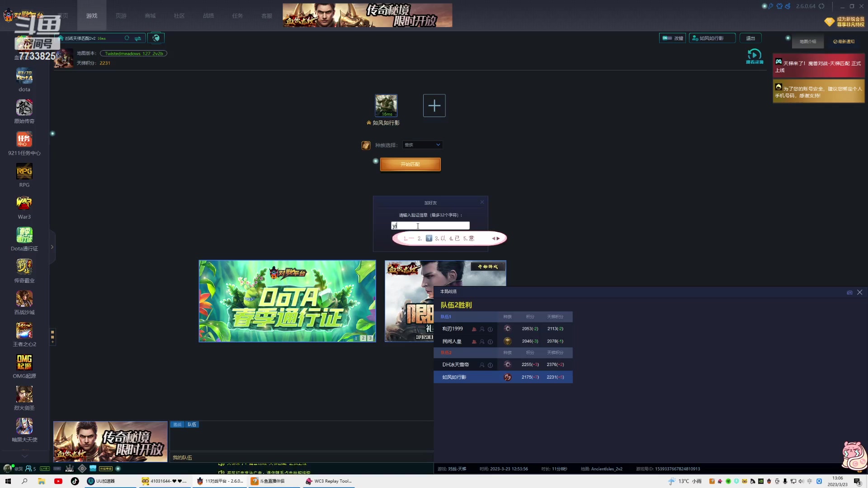
Task: Switch to the 战绩 top tab
Action: 208,16
